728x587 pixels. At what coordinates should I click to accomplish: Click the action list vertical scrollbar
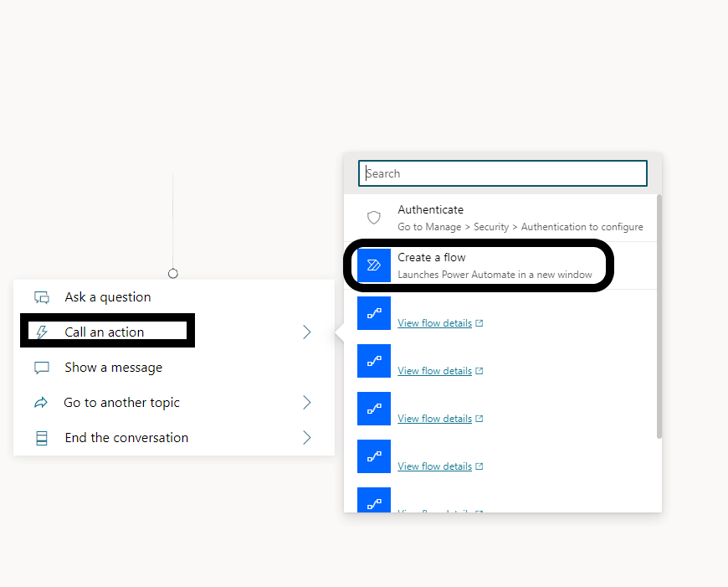coord(659,318)
